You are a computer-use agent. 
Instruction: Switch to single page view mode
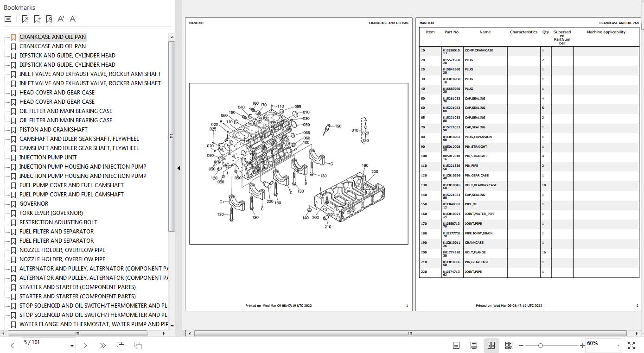coord(456,346)
